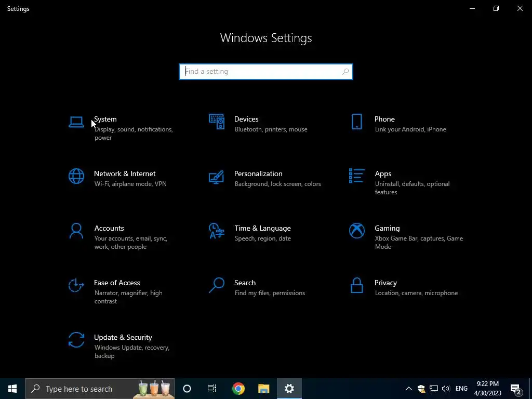Click the Ease of Access heading

117,283
